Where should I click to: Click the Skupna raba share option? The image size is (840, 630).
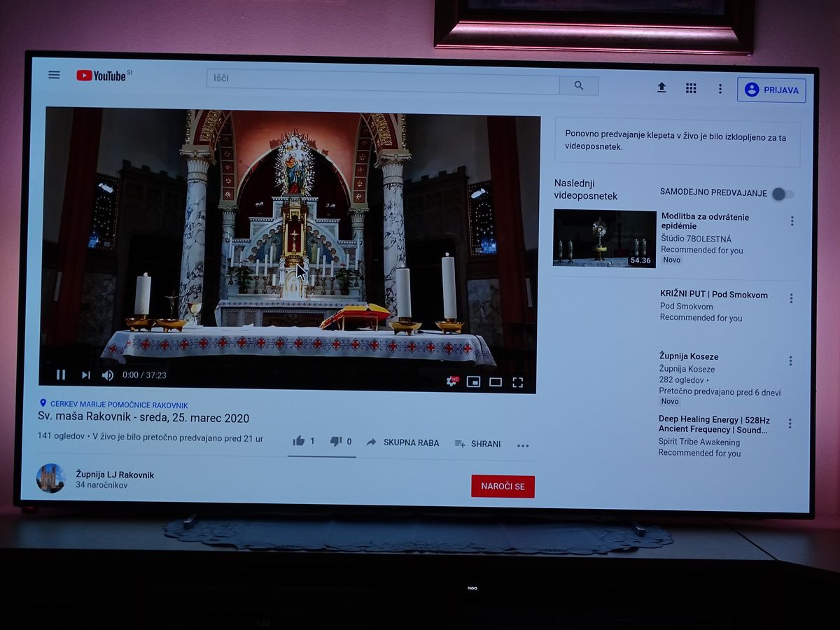[x=403, y=442]
